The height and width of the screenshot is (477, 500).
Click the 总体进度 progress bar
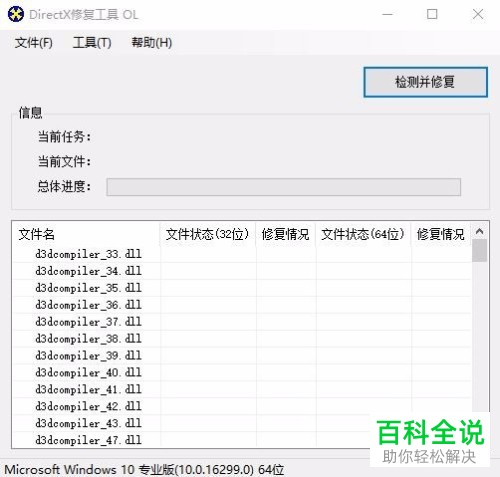pos(284,187)
